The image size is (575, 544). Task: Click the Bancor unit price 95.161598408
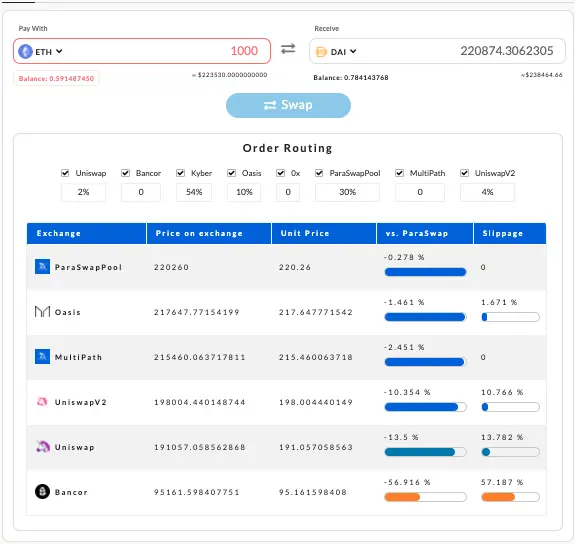(x=313, y=492)
